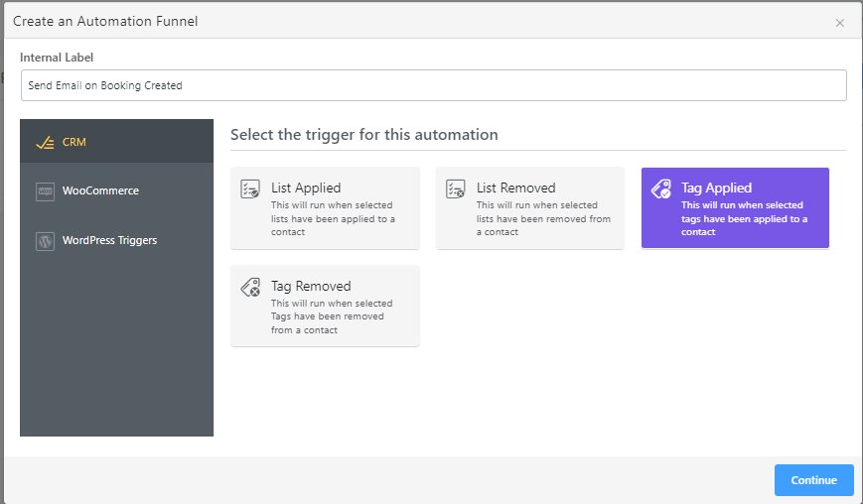Viewport: 863px width, 504px height.
Task: Click the Continue button
Action: (814, 480)
